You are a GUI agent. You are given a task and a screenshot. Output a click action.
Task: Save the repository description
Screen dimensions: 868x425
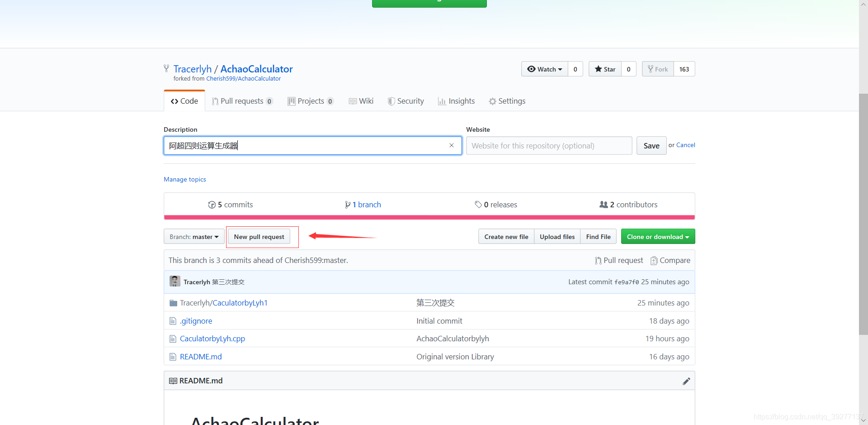click(651, 146)
